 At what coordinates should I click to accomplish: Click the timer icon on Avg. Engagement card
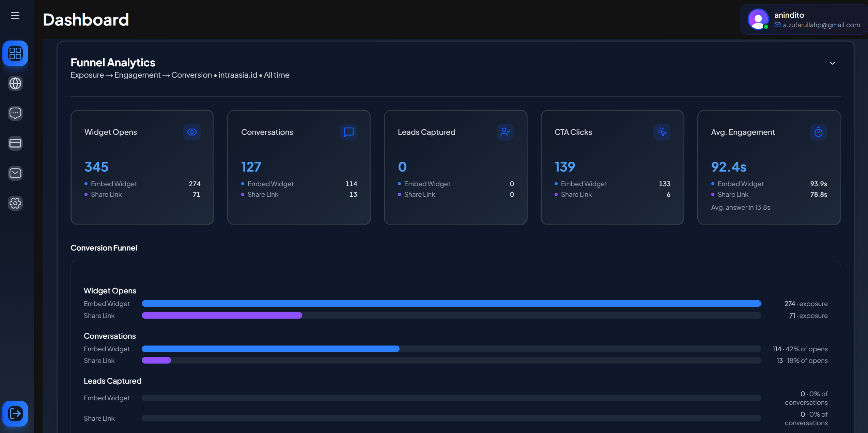click(x=819, y=132)
